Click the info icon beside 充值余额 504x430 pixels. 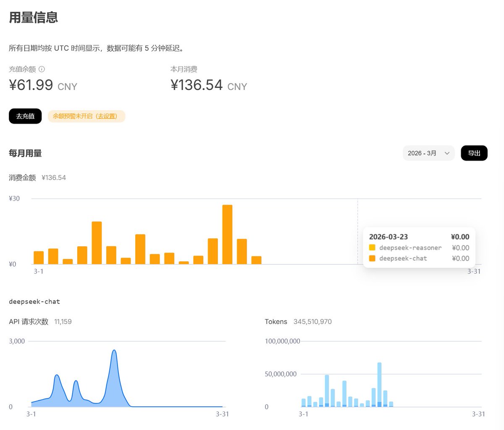point(42,69)
